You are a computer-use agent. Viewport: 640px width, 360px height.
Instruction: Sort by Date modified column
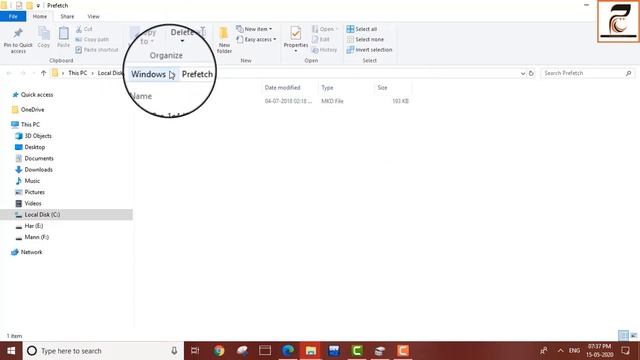point(282,88)
